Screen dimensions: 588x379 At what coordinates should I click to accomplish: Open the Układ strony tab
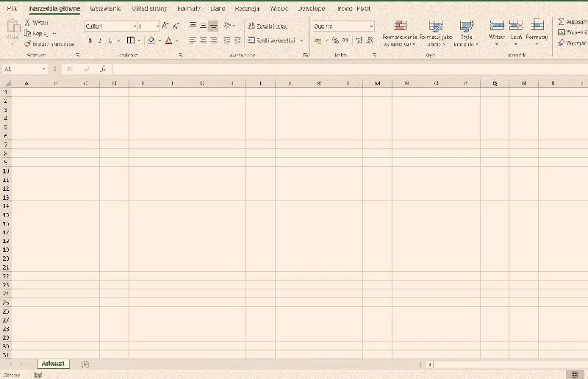(149, 8)
